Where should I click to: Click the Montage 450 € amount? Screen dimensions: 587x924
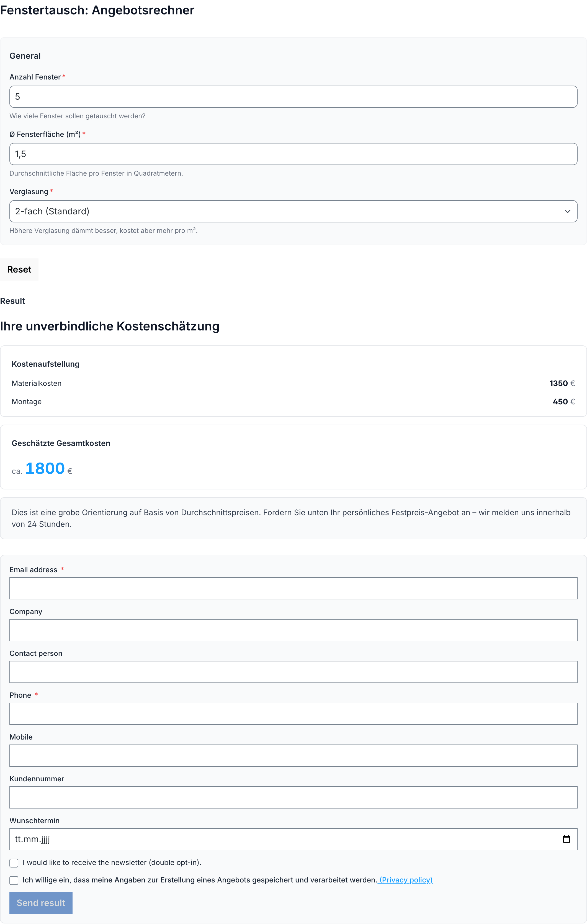coord(563,402)
